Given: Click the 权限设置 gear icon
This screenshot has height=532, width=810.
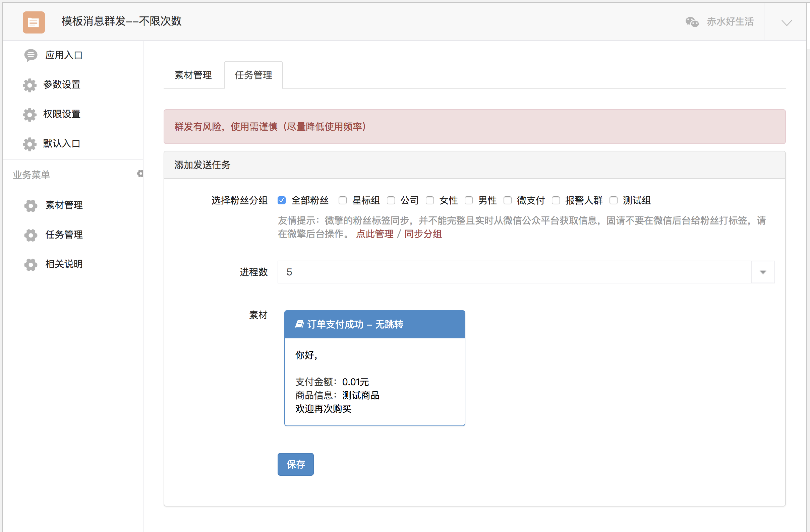Looking at the screenshot, I should click(30, 115).
